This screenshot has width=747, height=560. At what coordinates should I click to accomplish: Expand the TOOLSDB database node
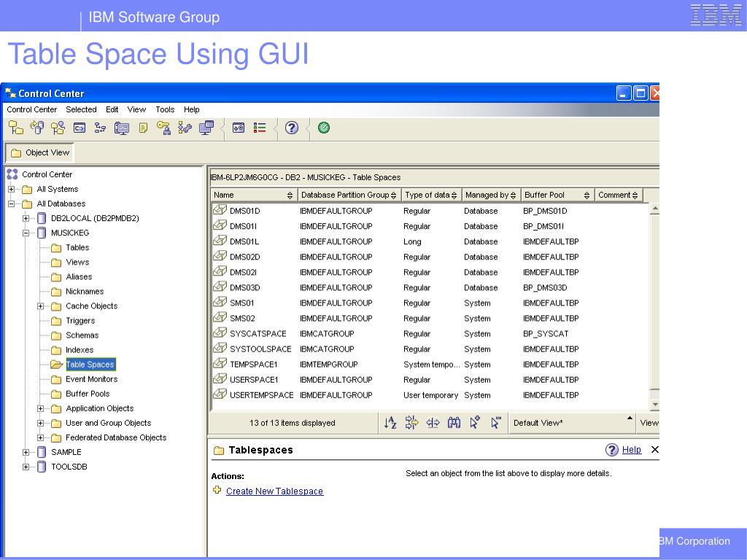click(26, 467)
